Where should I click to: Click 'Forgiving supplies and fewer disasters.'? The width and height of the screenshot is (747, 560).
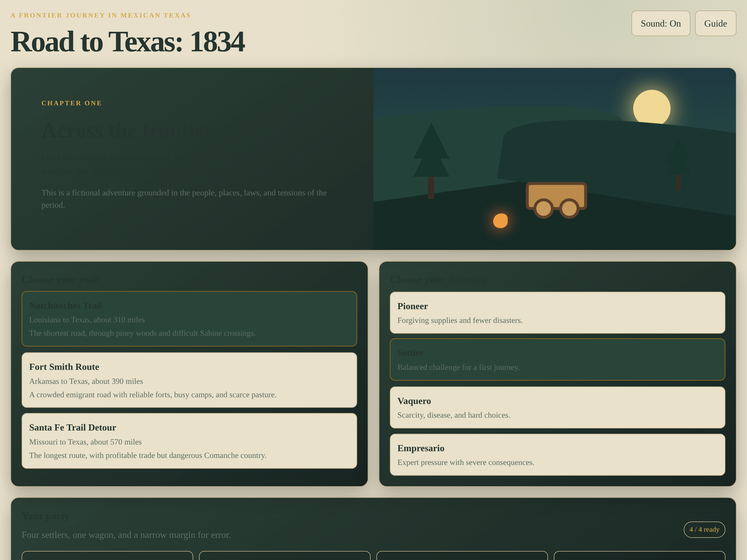460,320
